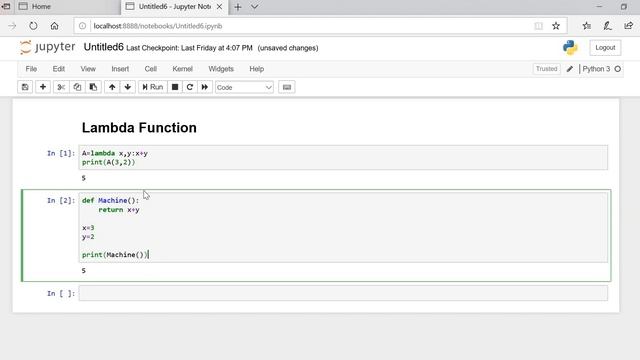The width and height of the screenshot is (640, 360).
Task: Open the View menu
Action: (88, 69)
